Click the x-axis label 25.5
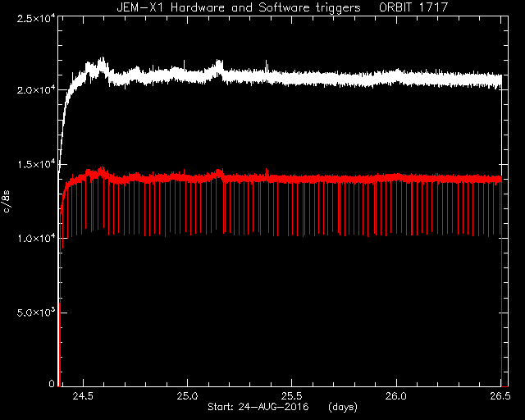525x420 pixels. pos(292,396)
